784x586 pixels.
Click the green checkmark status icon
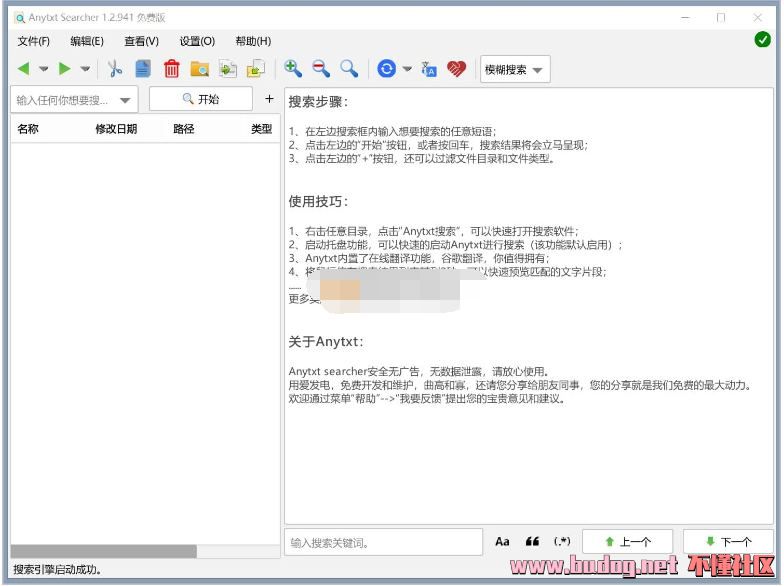(x=762, y=39)
